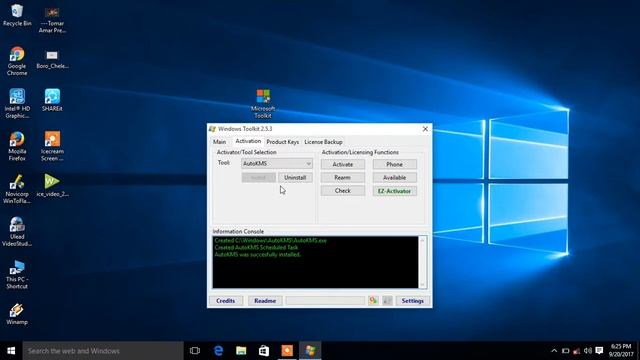Click the Check button
Image resolution: width=640 pixels, height=360 pixels.
click(342, 191)
